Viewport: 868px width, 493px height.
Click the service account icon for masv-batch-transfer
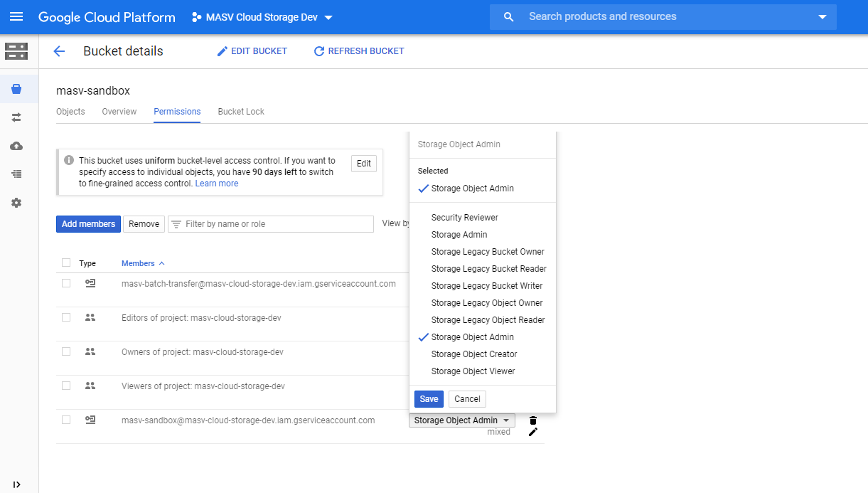[90, 283]
